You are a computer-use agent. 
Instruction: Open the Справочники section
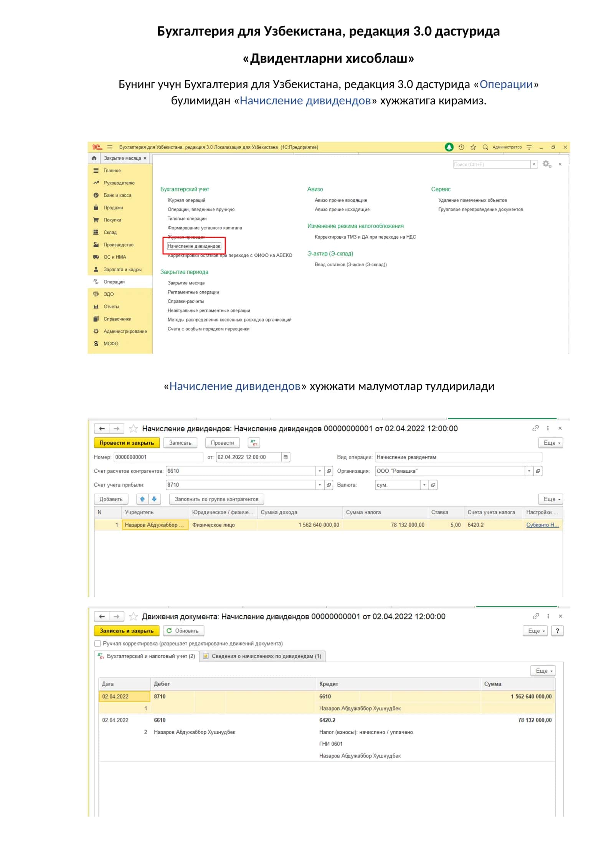click(117, 319)
